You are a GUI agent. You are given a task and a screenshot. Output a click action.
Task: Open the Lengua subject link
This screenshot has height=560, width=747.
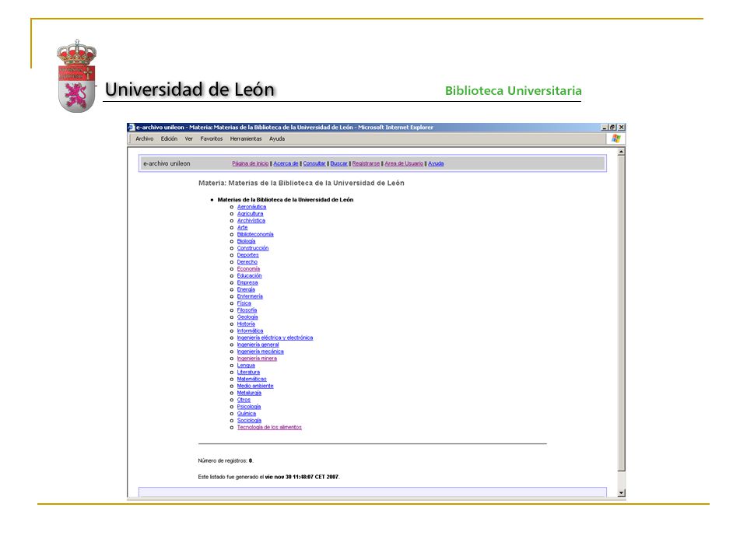coord(246,366)
